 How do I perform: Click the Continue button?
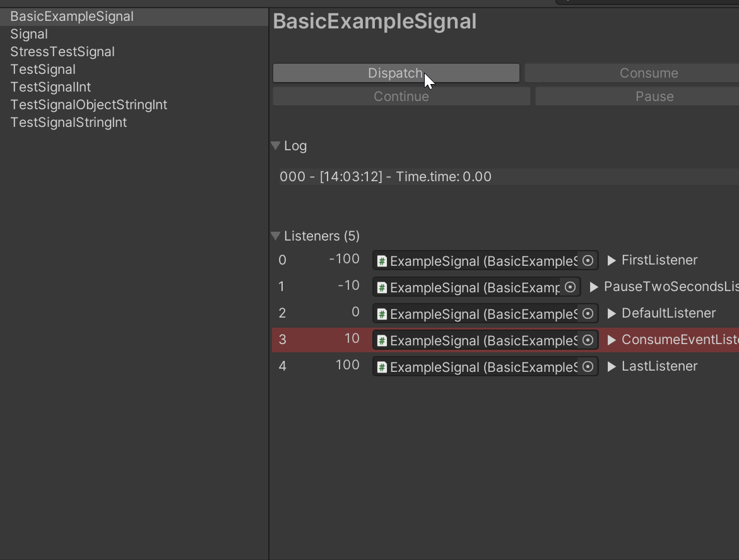coord(401,97)
